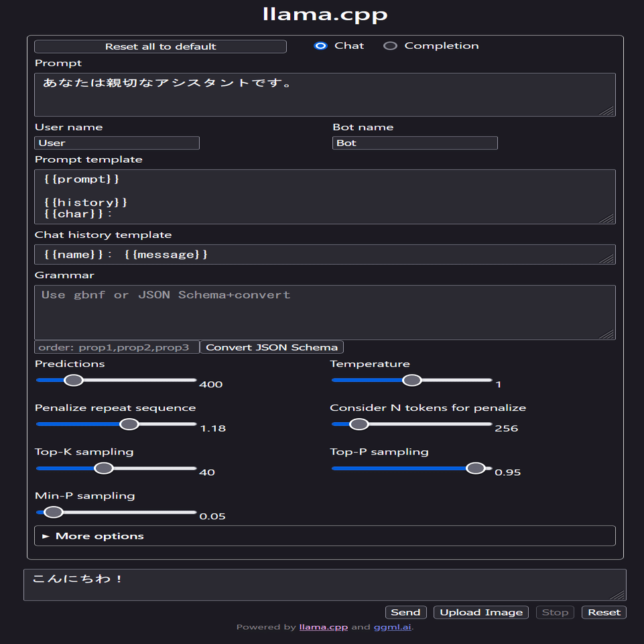
Task: Click the Prompt textarea resize handle
Action: (x=607, y=110)
